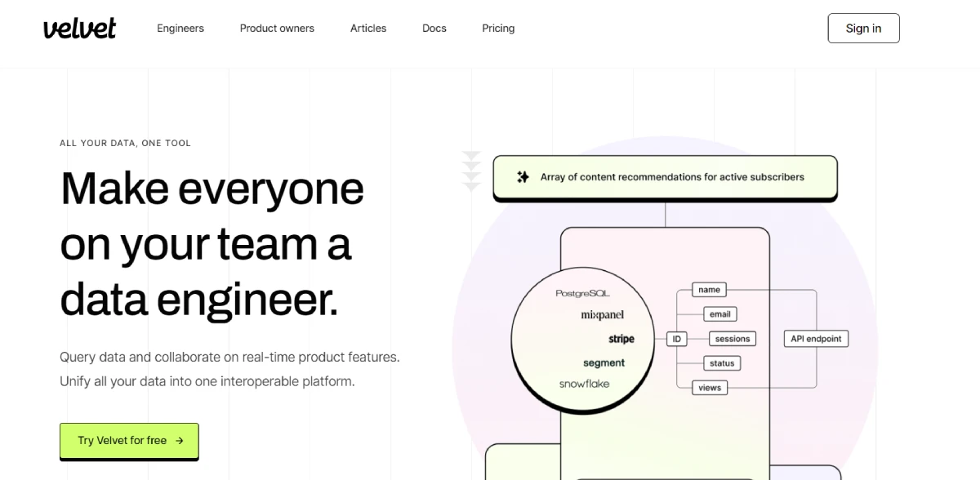Click the Velvet logo
The height and width of the screenshot is (480, 980).
pyautogui.click(x=79, y=28)
